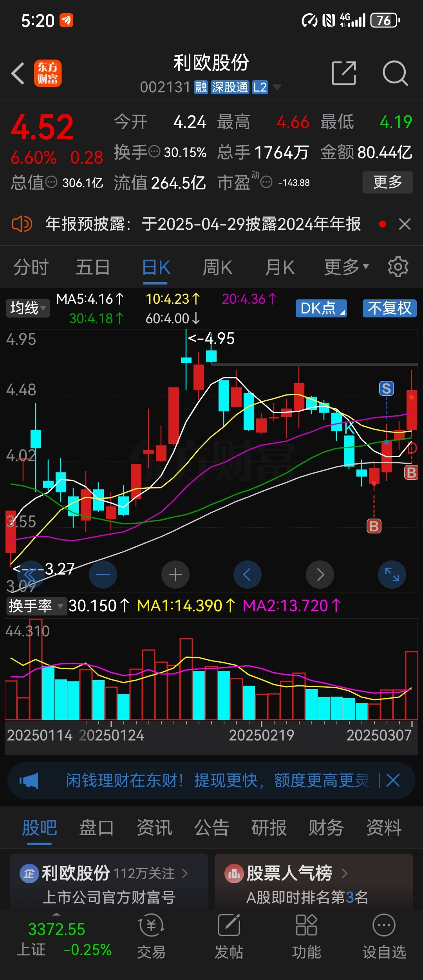
Task: Open 发帖 post icon in bottom bar
Action: click(229, 937)
